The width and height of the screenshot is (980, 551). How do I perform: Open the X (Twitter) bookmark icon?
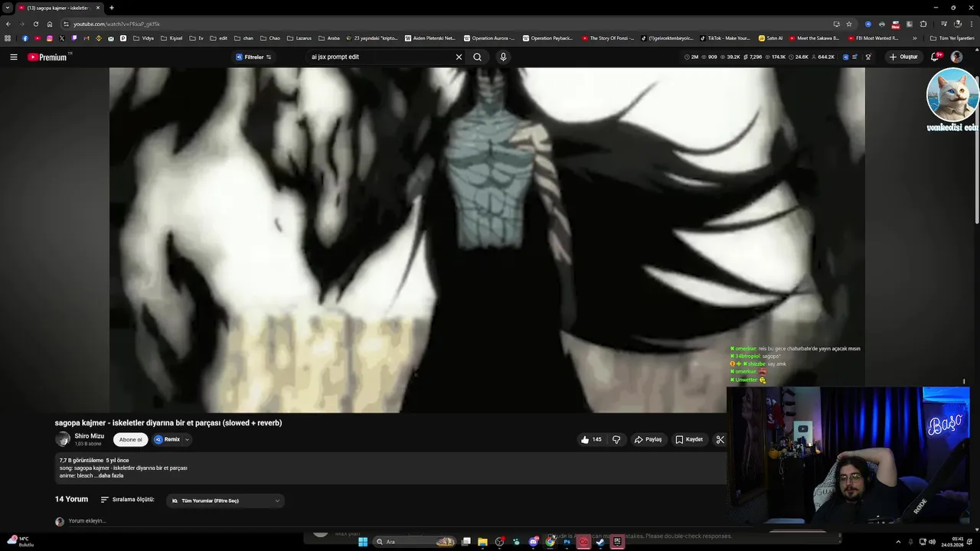tap(62, 38)
